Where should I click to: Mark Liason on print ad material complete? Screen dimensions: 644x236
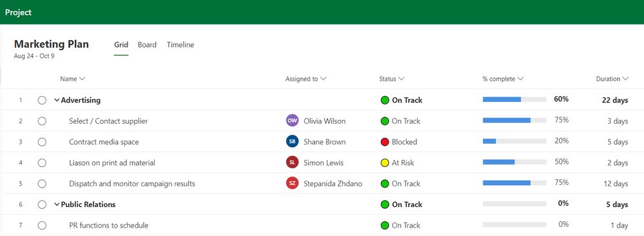click(x=42, y=163)
